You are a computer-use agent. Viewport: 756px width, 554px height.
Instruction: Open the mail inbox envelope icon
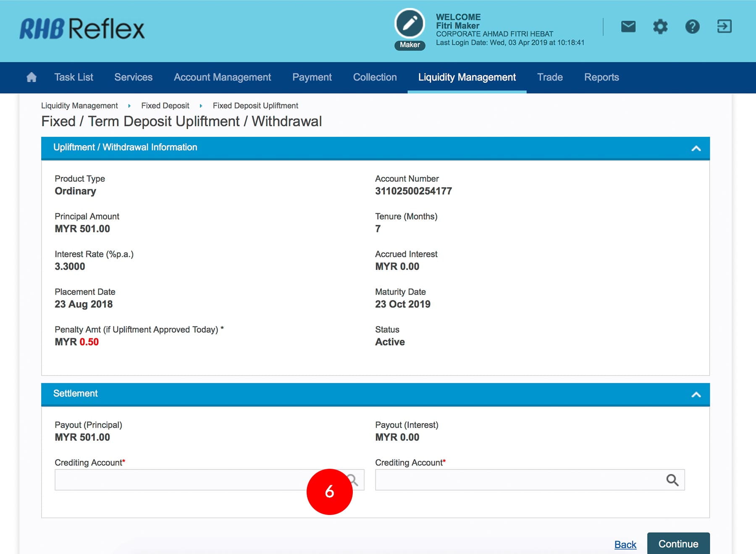pyautogui.click(x=628, y=27)
